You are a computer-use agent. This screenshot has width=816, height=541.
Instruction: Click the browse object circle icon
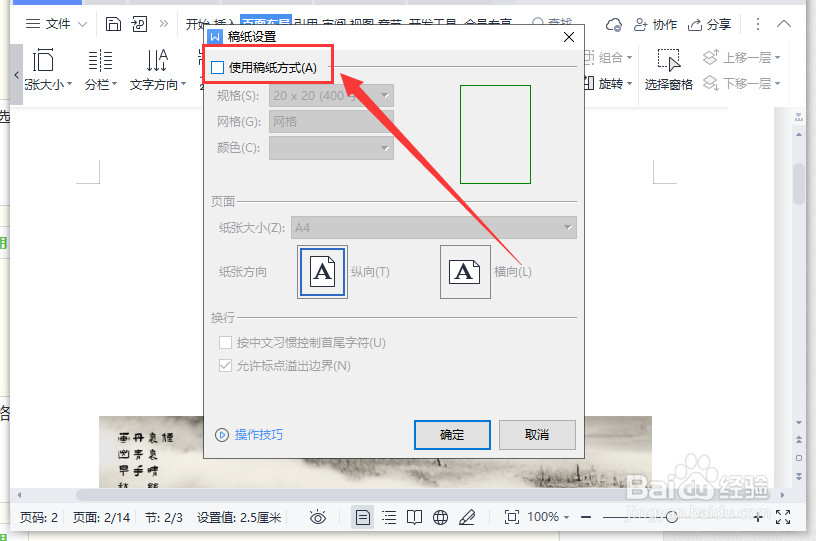coord(799,458)
